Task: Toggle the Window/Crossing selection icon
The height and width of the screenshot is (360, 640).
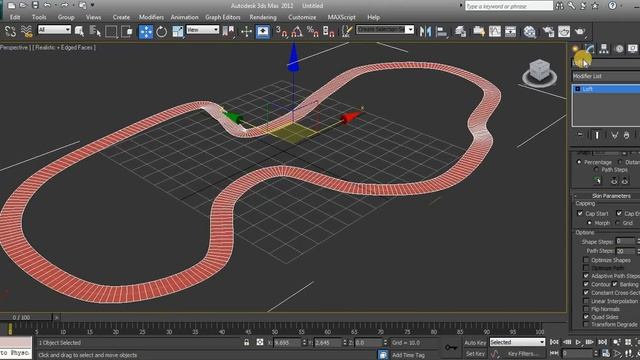Action: [127, 31]
